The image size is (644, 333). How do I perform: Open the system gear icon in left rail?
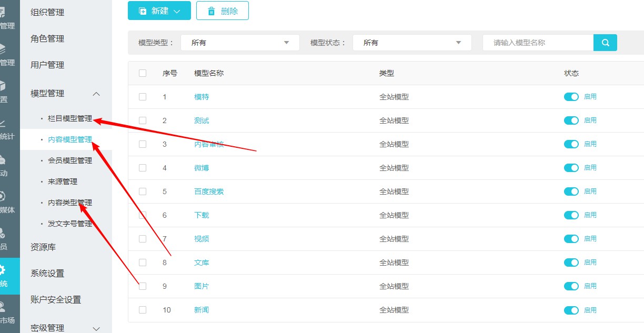click(x=3, y=270)
